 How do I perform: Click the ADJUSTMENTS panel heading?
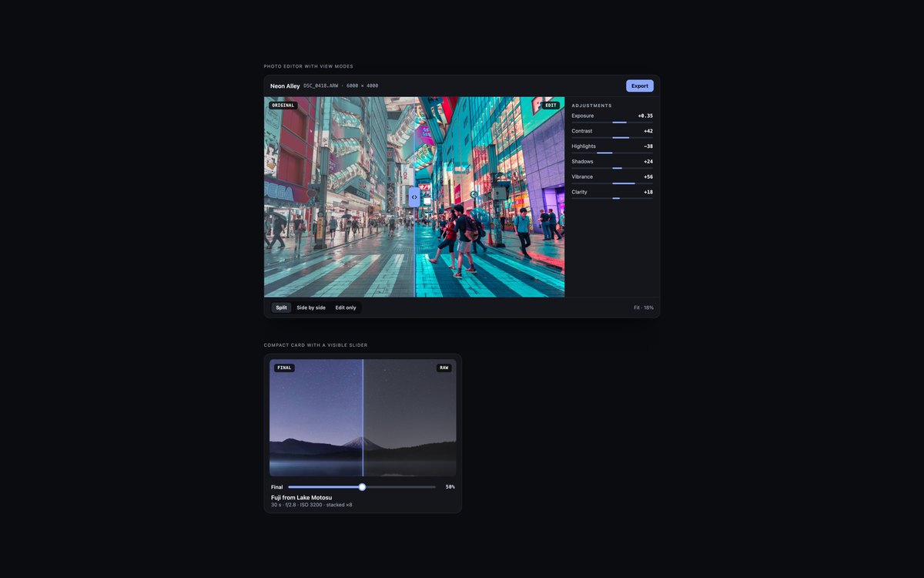click(x=591, y=106)
